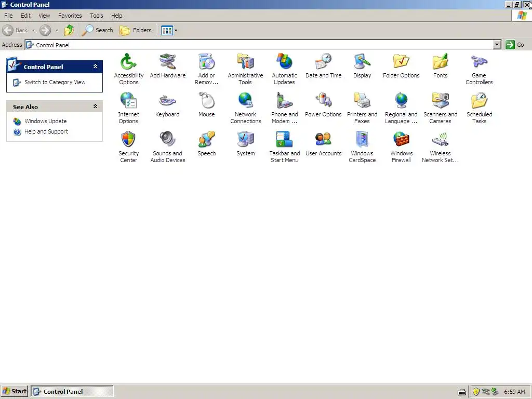
Task: Open the File menu
Action: point(8,16)
